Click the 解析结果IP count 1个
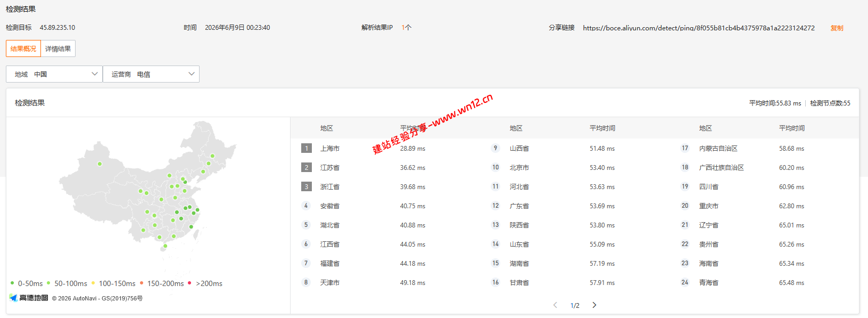Viewport: 868px width, 318px height. (406, 28)
